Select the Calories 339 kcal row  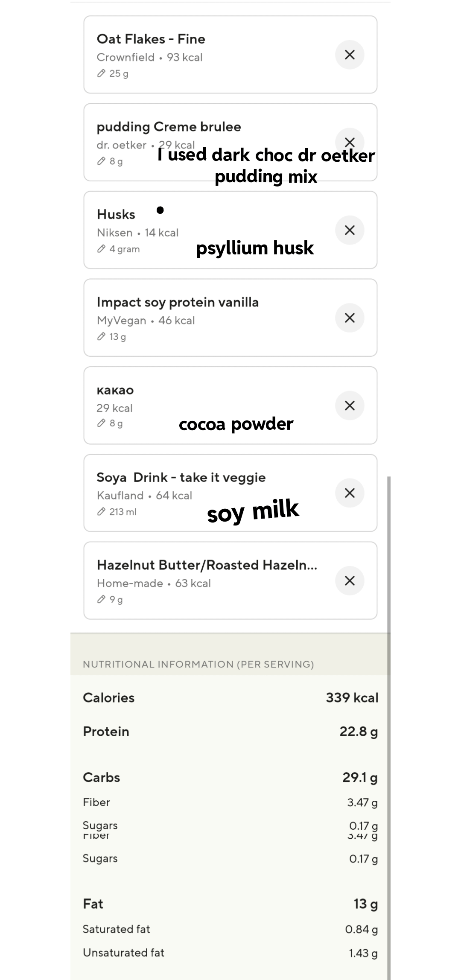(x=230, y=698)
